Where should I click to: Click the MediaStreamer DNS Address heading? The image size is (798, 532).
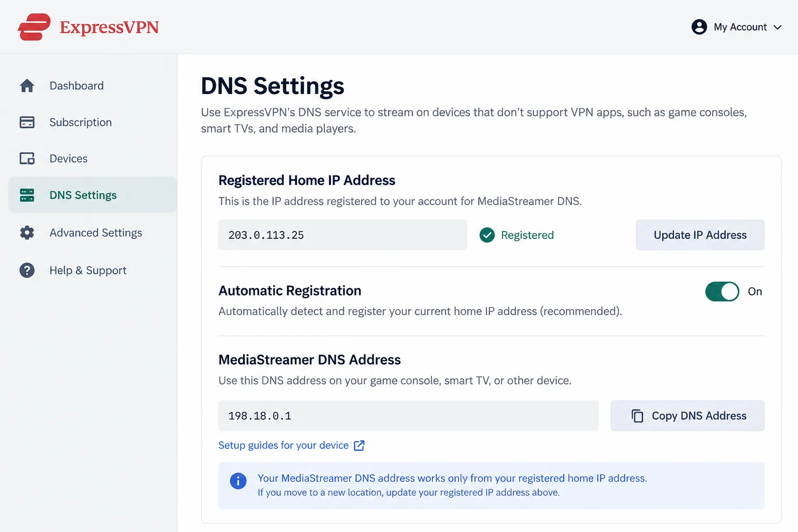click(309, 360)
